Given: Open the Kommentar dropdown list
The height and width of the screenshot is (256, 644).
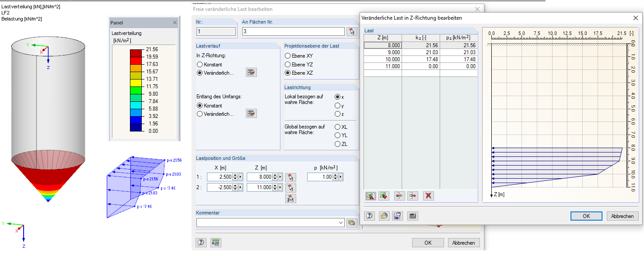Looking at the screenshot, I should [x=341, y=223].
